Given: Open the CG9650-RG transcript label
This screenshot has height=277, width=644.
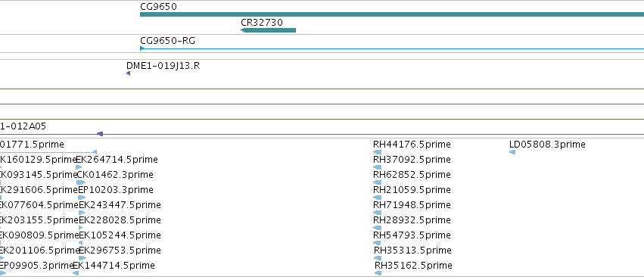Looking at the screenshot, I should point(167,41).
